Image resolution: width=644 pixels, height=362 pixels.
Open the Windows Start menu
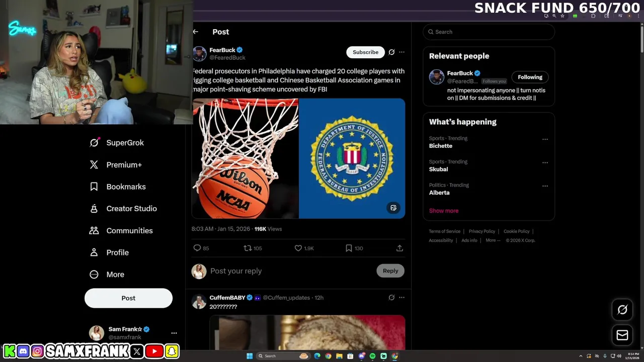[250, 356]
